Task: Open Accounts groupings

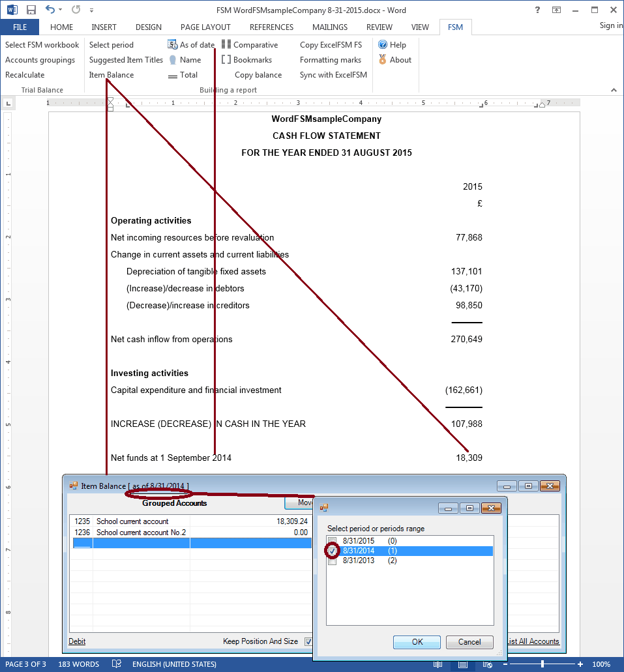Action: coord(40,60)
